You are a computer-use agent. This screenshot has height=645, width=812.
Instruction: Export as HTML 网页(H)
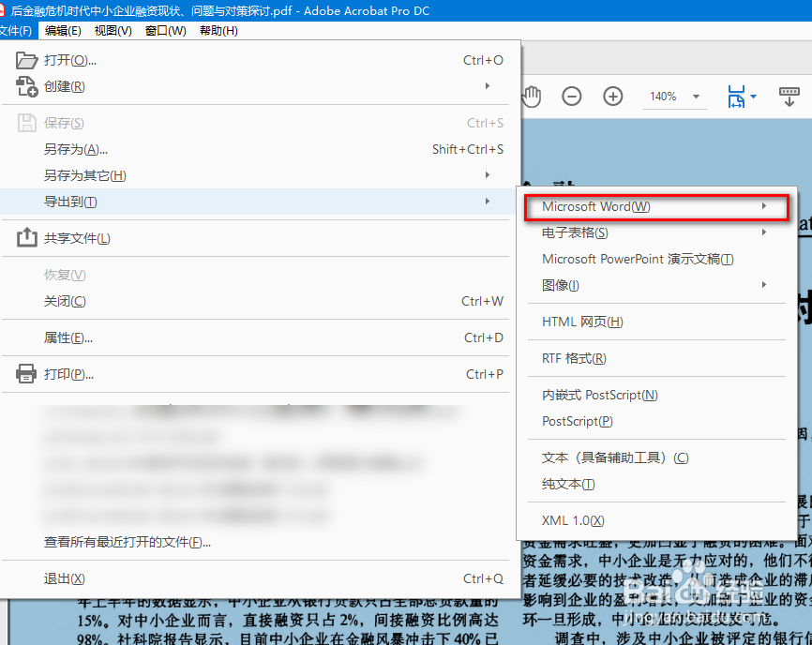coord(656,322)
